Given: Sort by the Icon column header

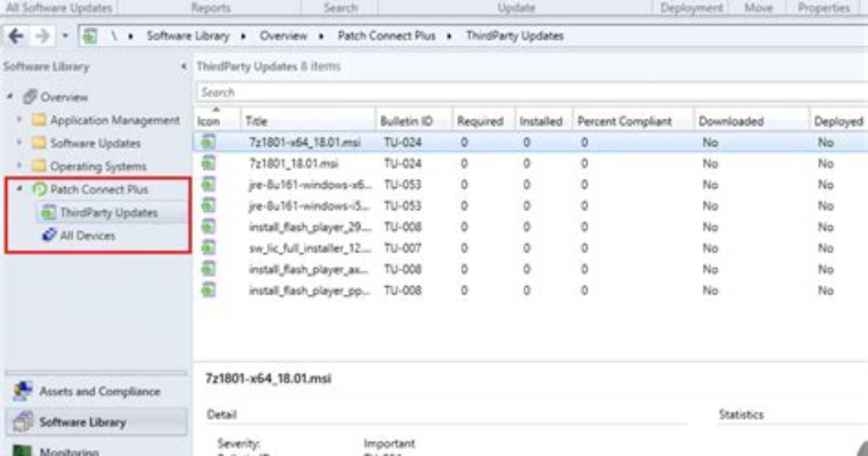Looking at the screenshot, I should coord(208,121).
